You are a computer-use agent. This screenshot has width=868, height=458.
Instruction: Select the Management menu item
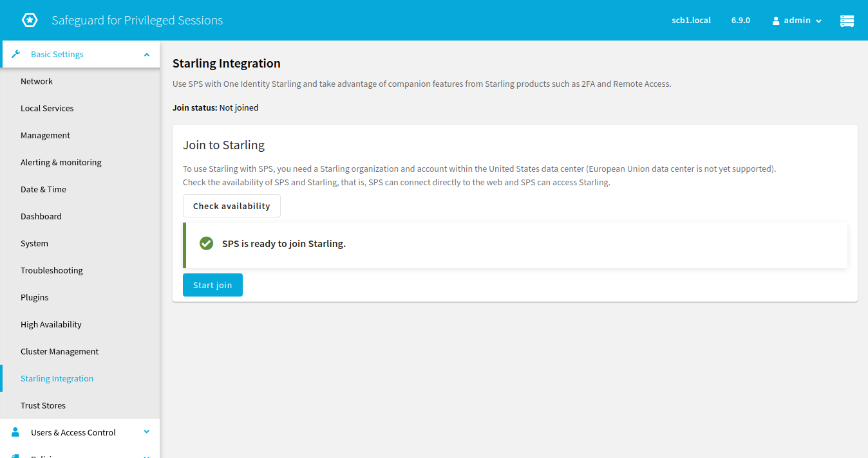coord(80,135)
